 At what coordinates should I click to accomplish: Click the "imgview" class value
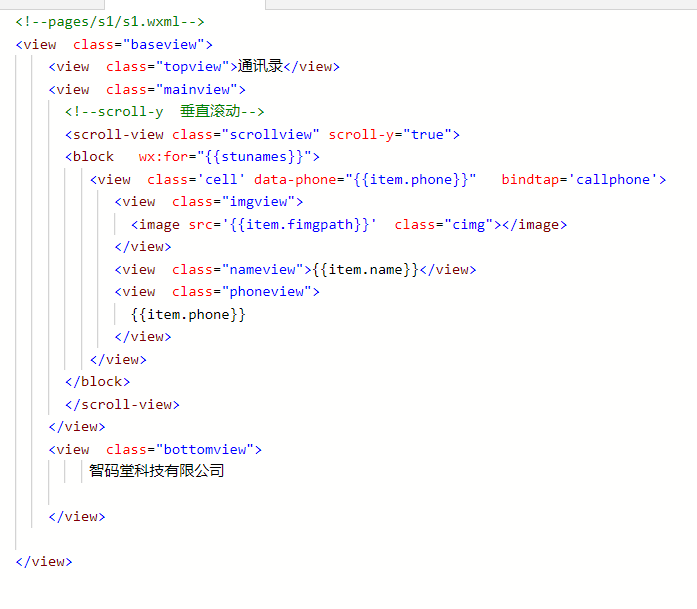point(258,202)
